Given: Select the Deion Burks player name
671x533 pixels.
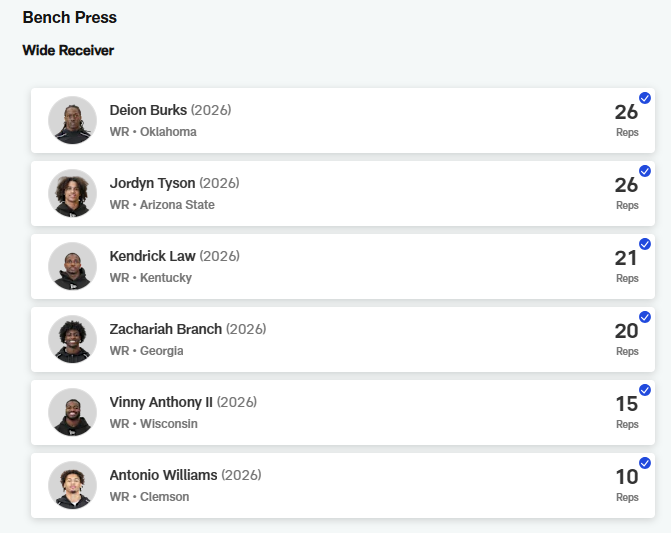Looking at the screenshot, I should tap(148, 110).
